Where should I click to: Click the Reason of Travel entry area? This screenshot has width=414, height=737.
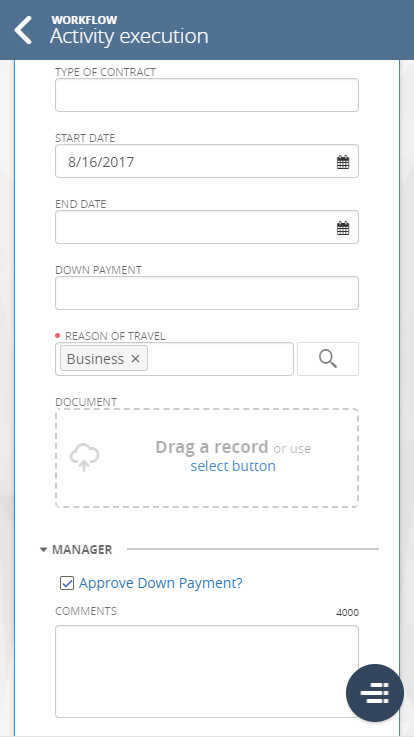coord(220,359)
